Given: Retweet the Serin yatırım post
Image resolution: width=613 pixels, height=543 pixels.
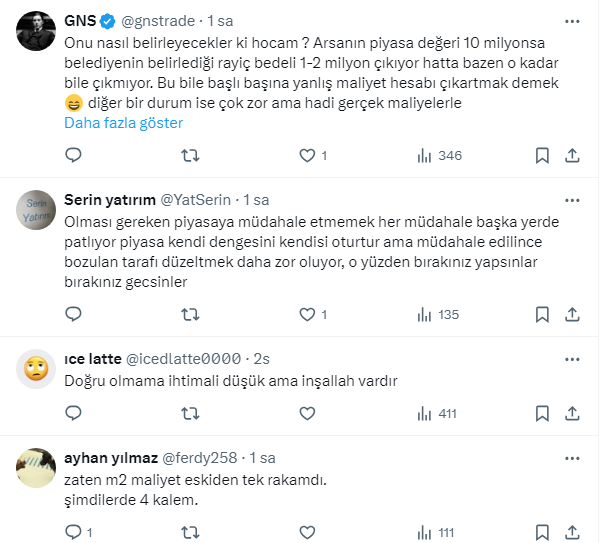Looking at the screenshot, I should point(189,314).
